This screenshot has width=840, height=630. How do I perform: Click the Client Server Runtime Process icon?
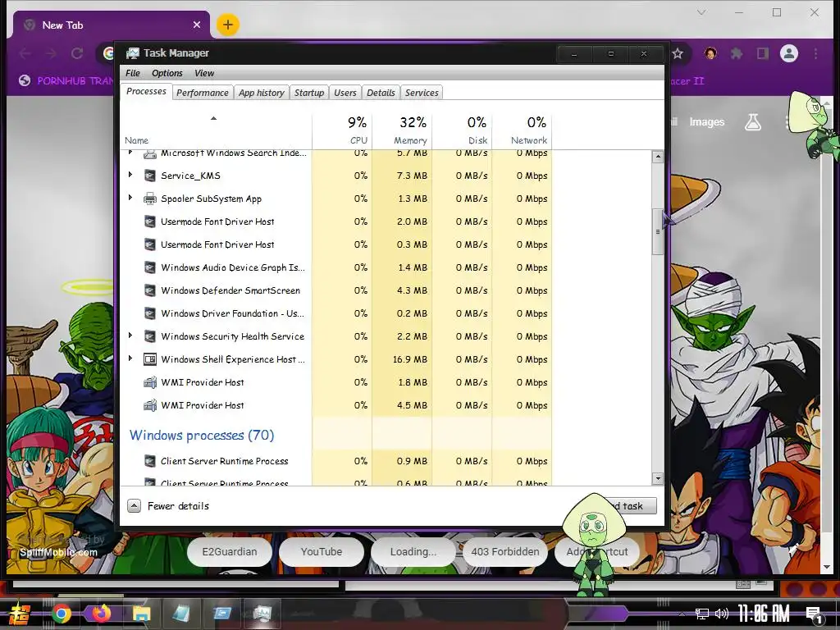pyautogui.click(x=150, y=461)
